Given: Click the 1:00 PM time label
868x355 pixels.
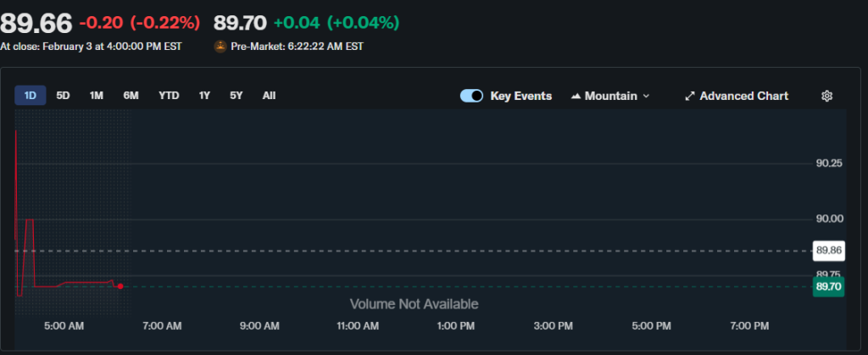Looking at the screenshot, I should click(x=455, y=326).
